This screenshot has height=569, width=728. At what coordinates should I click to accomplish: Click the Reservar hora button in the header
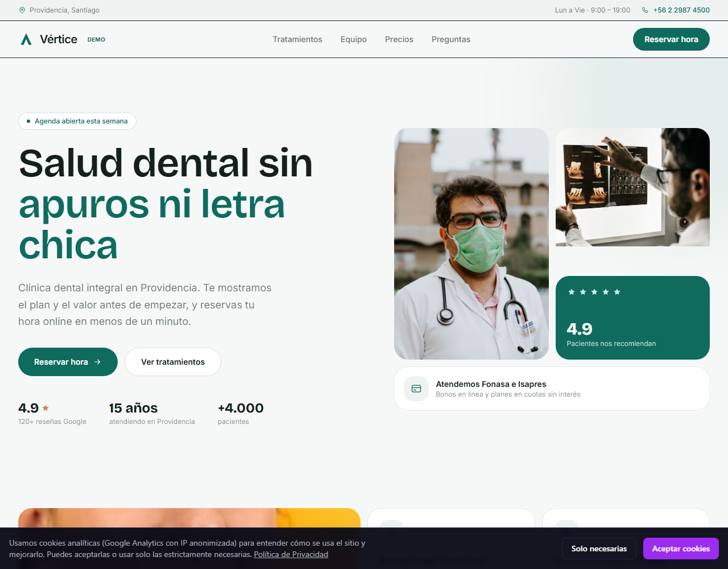671,39
